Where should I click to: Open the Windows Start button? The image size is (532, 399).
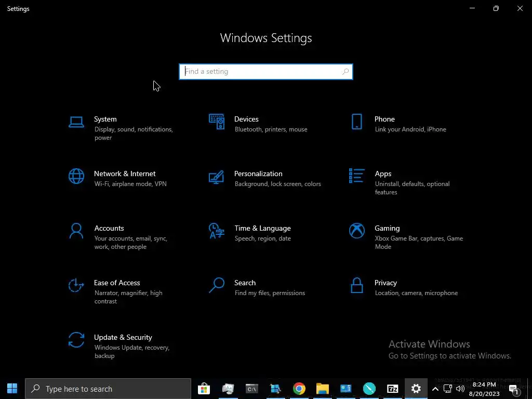click(12, 389)
